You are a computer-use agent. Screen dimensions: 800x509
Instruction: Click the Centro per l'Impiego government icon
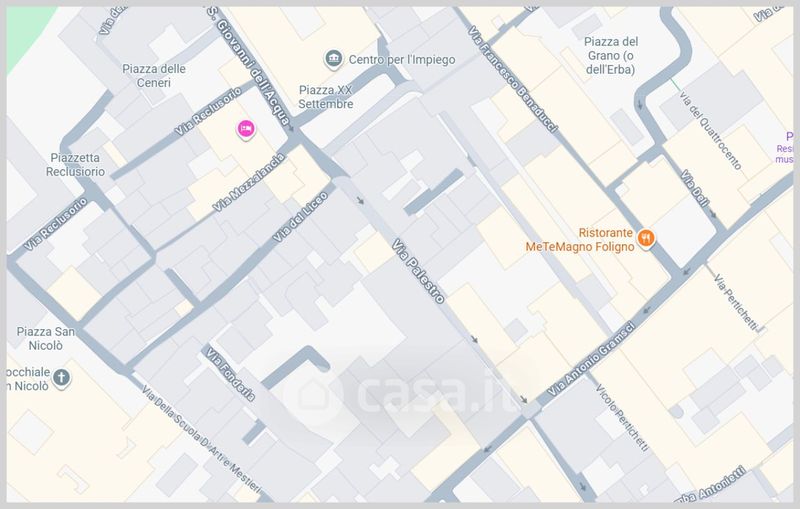coord(334,59)
